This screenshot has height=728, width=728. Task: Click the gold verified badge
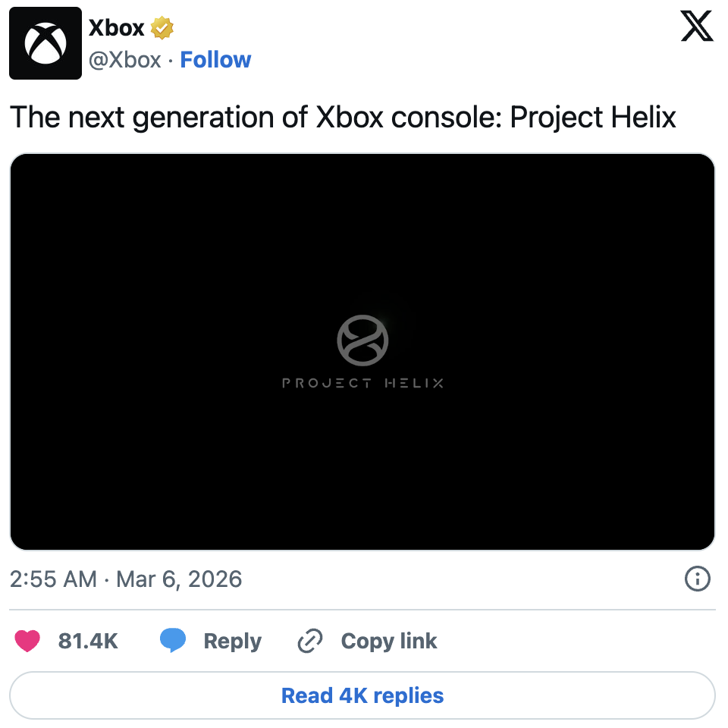tap(162, 29)
